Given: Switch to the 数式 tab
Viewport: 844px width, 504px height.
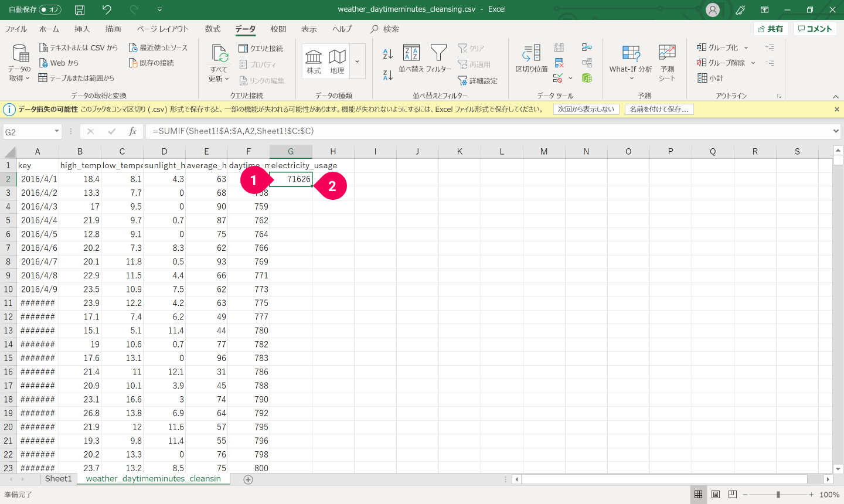Looking at the screenshot, I should click(x=213, y=29).
